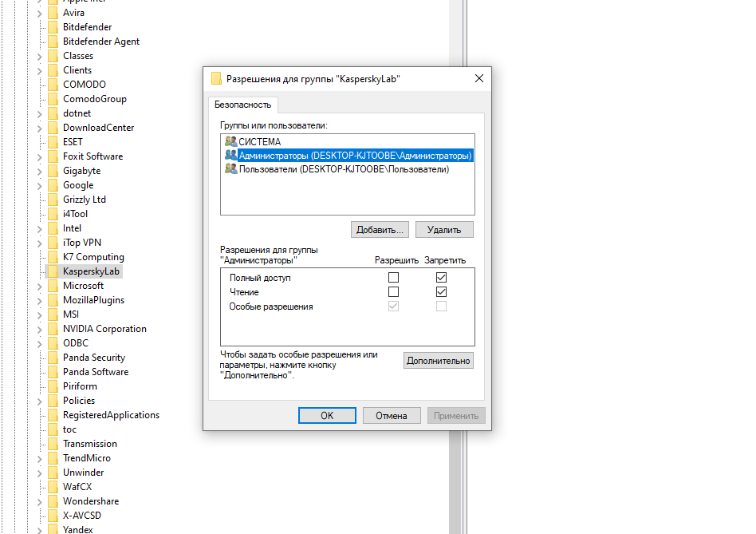756x534 pixels.
Task: Expand the Foxit Software key
Action: pyautogui.click(x=40, y=157)
